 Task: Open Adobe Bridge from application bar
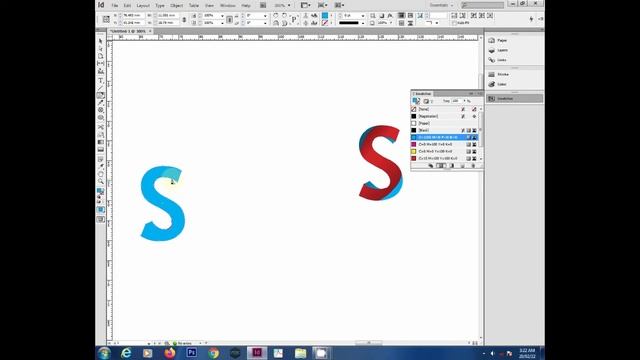click(263, 5)
